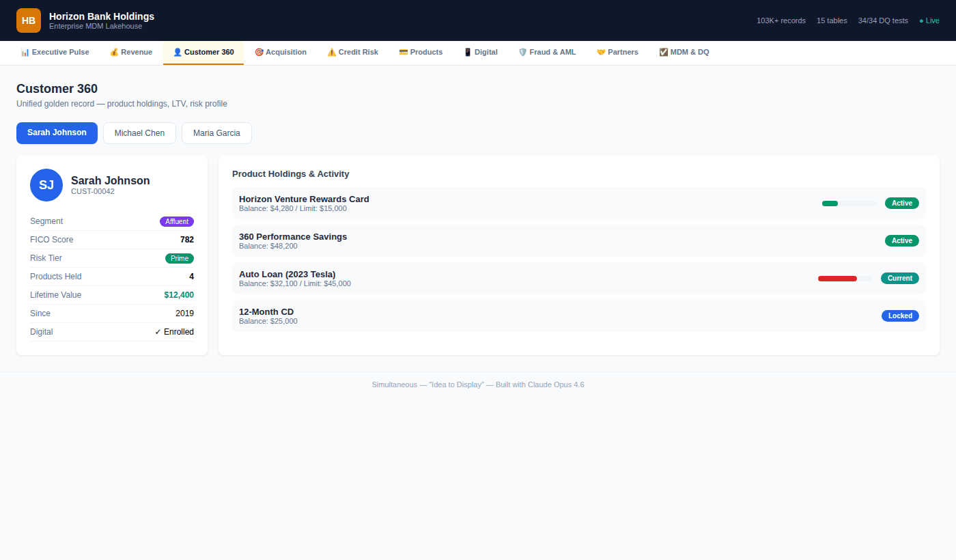956x560 pixels.
Task: Switch to the Revenue tab
Action: tap(131, 52)
